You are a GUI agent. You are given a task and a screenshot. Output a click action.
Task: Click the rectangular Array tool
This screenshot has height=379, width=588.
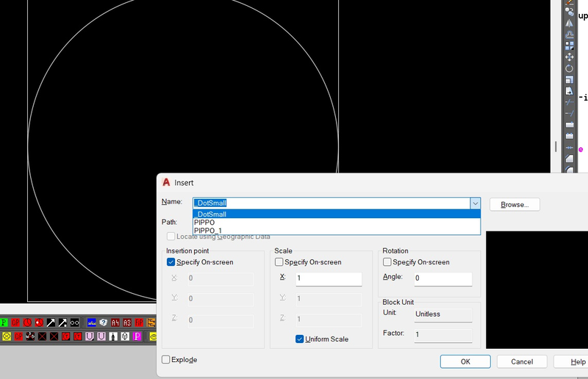570,46
